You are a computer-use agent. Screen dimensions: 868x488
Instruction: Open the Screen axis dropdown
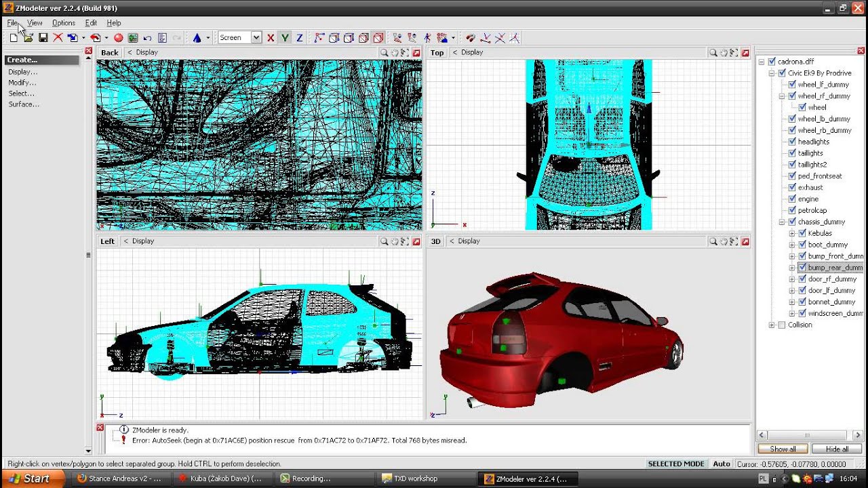coord(256,38)
